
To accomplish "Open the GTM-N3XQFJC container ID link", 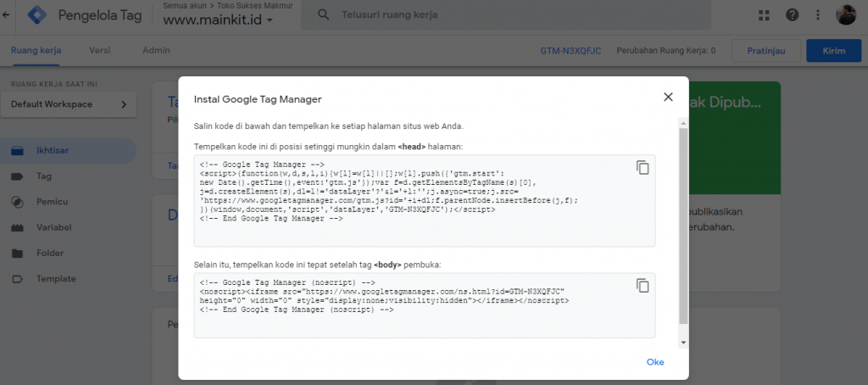I will pos(569,50).
